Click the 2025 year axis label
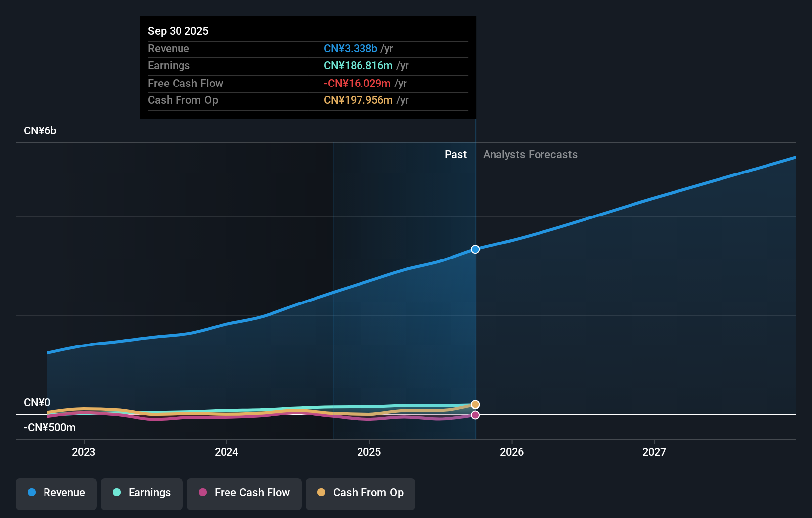 point(369,452)
